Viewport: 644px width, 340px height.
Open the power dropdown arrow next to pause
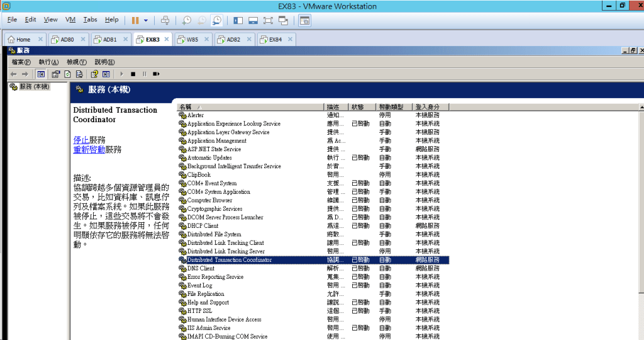tap(146, 20)
